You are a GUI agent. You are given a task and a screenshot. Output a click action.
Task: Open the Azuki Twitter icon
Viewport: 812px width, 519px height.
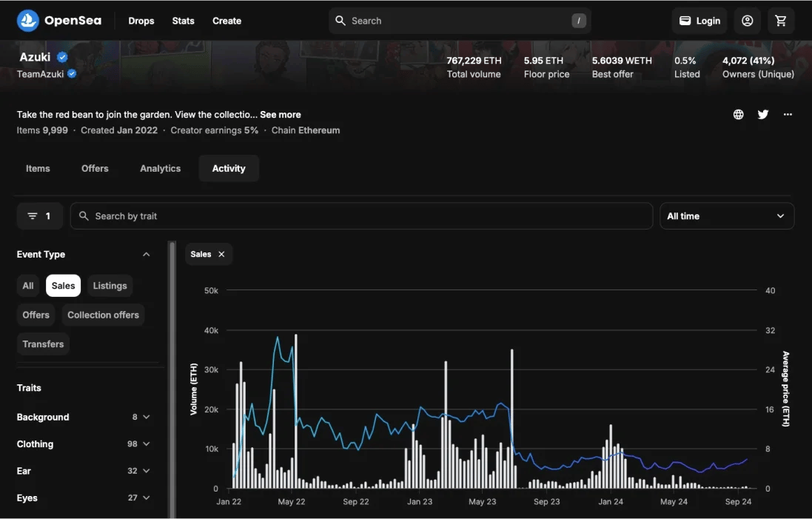(763, 115)
